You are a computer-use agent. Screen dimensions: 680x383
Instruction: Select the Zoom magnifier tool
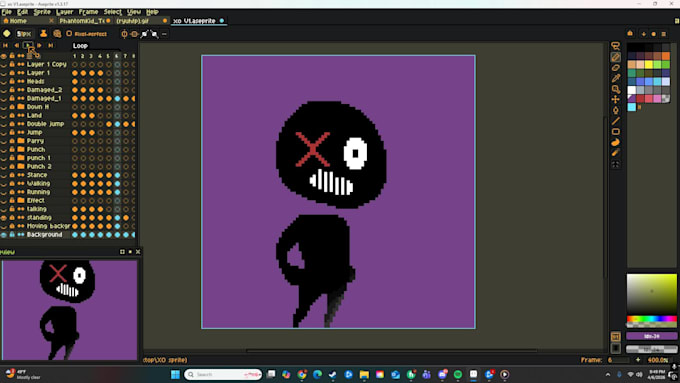[x=615, y=89]
